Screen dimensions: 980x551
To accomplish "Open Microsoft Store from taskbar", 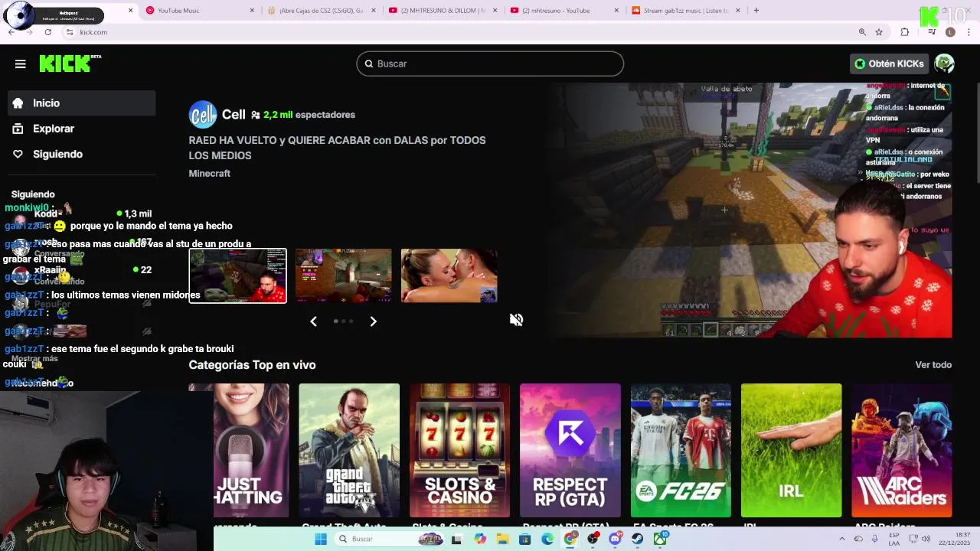I will [524, 540].
